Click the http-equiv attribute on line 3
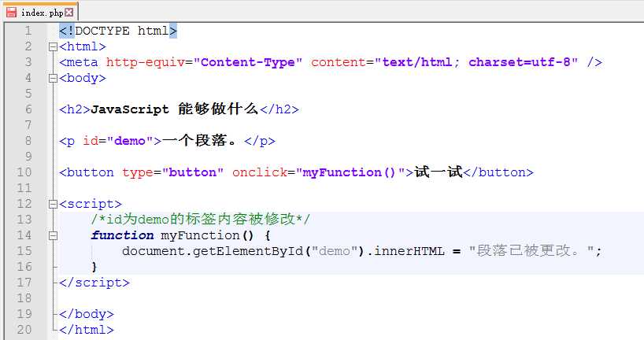The height and width of the screenshot is (340, 644). (146, 62)
